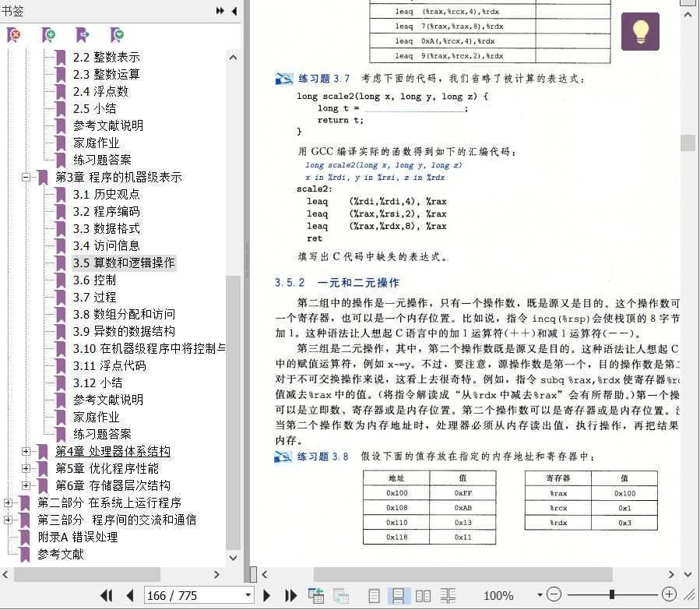Open bookmark 3.6 控制
700x610 pixels.
pyautogui.click(x=94, y=280)
